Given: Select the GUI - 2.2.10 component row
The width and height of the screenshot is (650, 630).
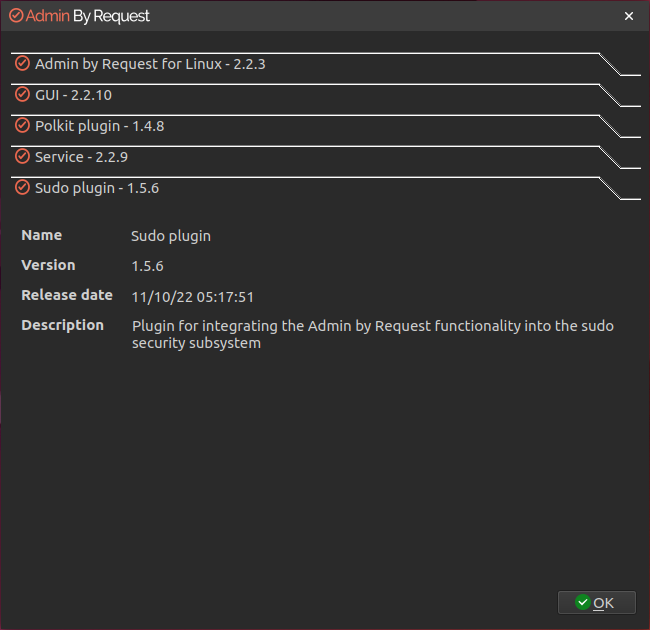Looking at the screenshot, I should (x=325, y=95).
